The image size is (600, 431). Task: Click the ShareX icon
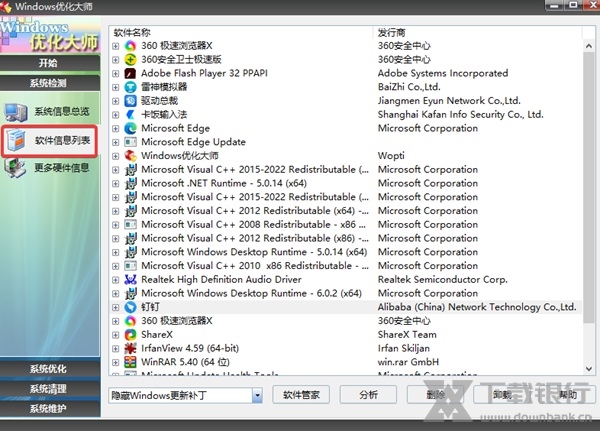click(130, 335)
